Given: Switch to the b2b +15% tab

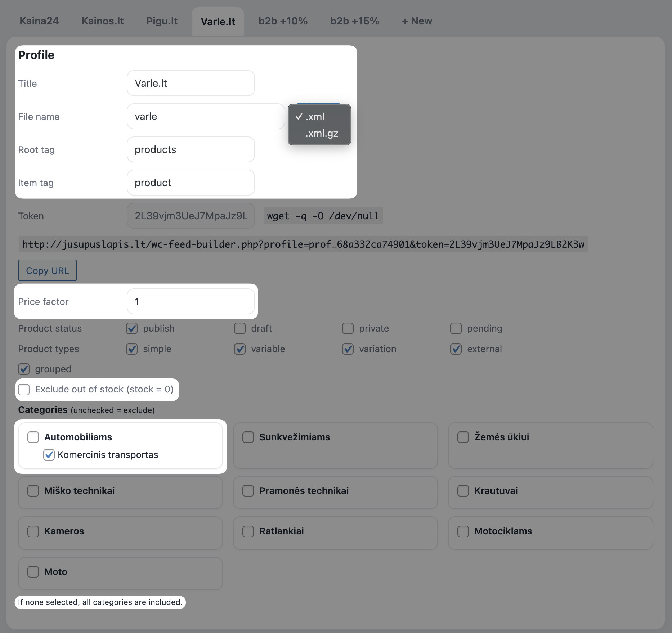Looking at the screenshot, I should coord(354,21).
